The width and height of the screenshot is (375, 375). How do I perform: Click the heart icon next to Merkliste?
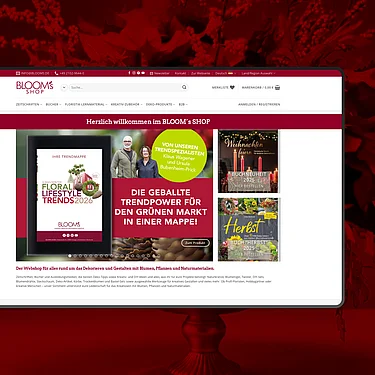(x=232, y=87)
